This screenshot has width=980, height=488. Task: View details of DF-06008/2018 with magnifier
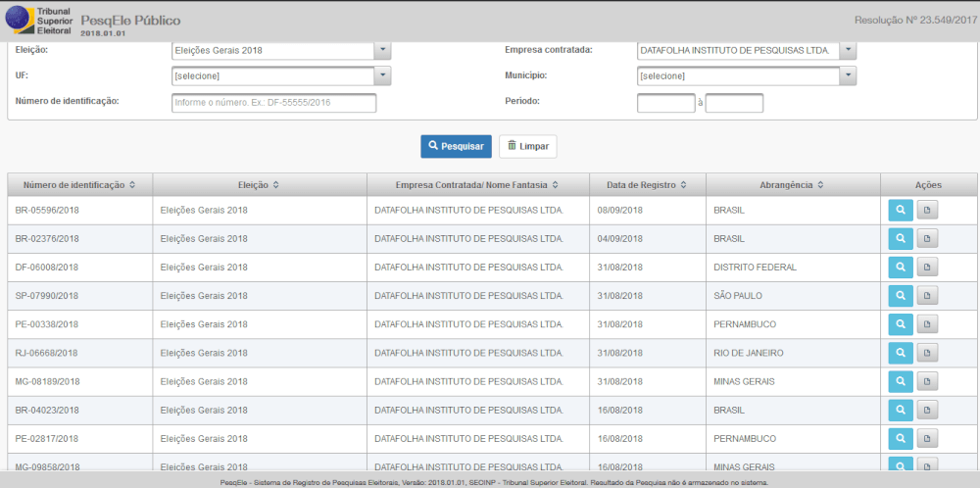tap(901, 268)
